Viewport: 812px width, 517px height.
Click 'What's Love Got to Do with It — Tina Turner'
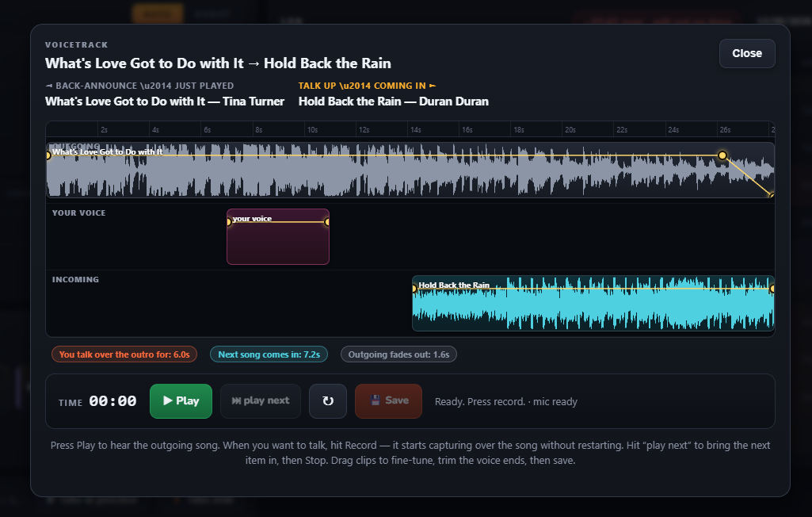tap(165, 101)
